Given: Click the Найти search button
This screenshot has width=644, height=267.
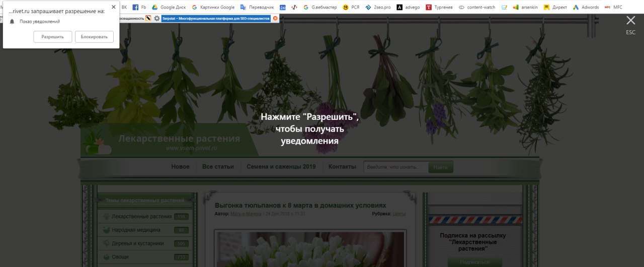Looking at the screenshot, I should click(441, 167).
